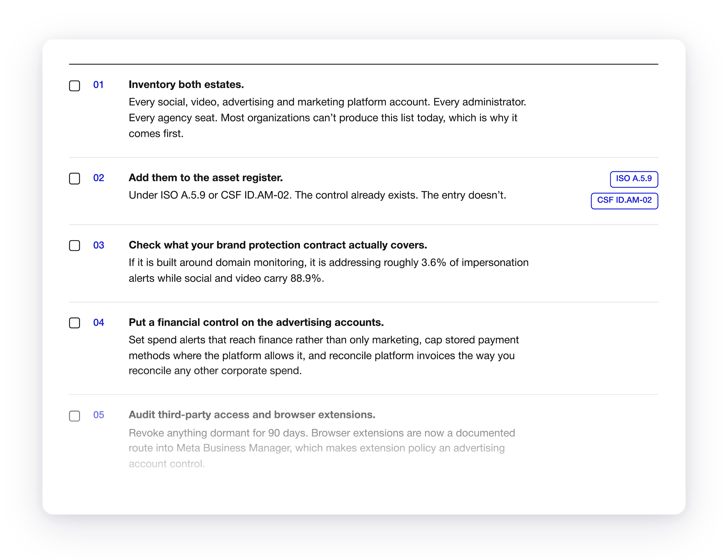
Task: Check the box for step 01 Inventory both estates
Action: [x=74, y=86]
